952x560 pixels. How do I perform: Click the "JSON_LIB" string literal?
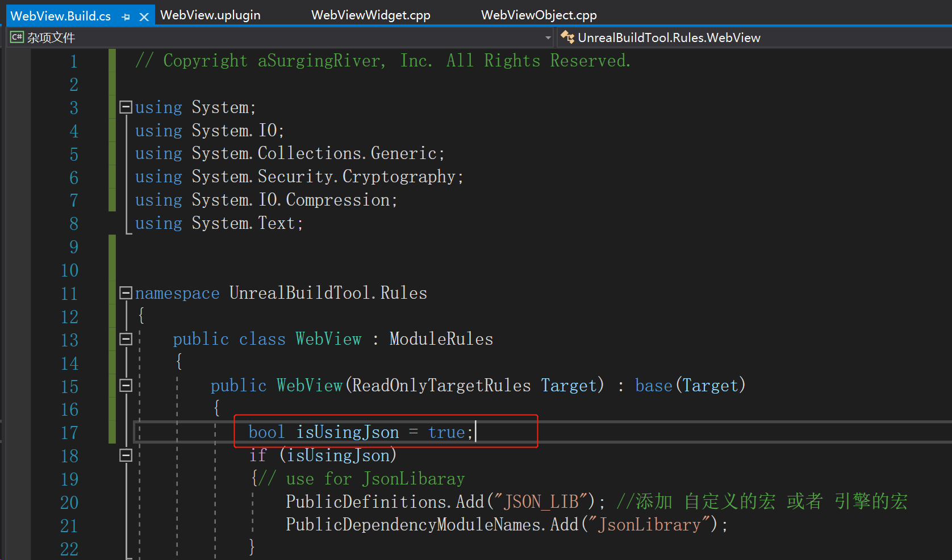click(x=541, y=502)
